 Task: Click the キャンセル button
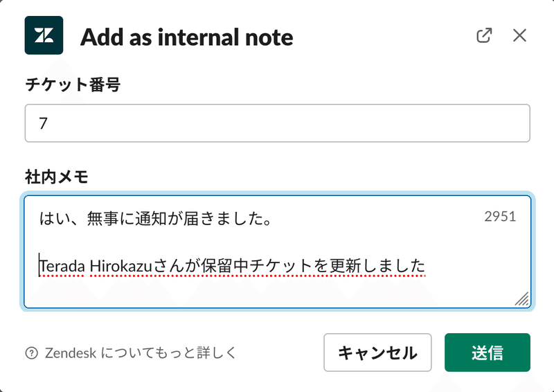pos(377,353)
